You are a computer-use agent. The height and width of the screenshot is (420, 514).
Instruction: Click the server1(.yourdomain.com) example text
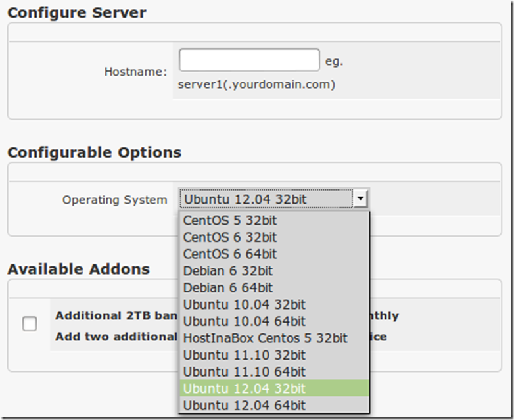tap(256, 85)
